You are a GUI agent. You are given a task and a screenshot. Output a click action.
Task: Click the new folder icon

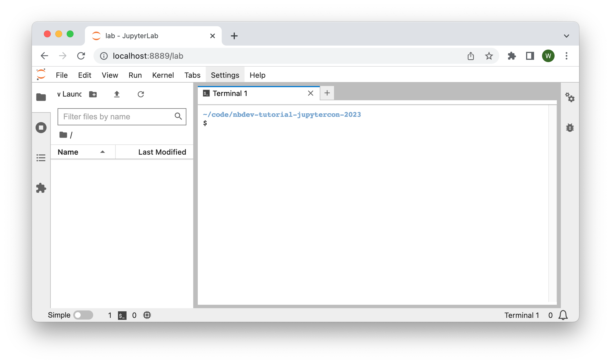pyautogui.click(x=93, y=94)
